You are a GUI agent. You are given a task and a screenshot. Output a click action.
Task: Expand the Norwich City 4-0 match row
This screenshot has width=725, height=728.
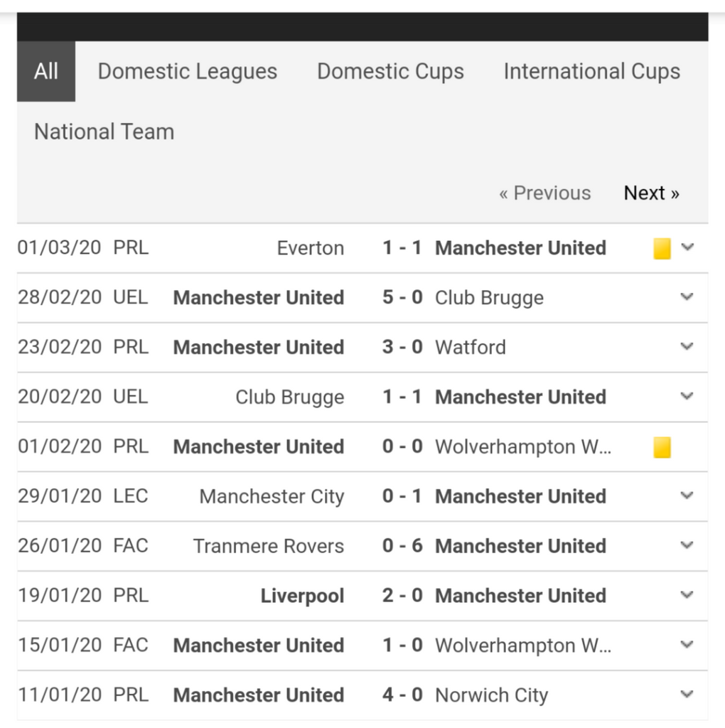pos(687,695)
